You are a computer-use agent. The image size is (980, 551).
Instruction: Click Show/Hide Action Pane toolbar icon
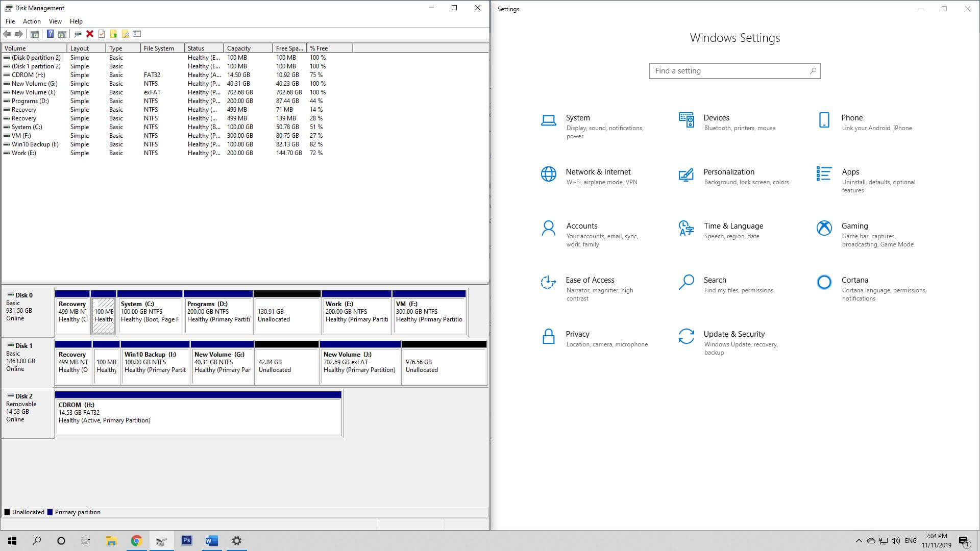62,34
